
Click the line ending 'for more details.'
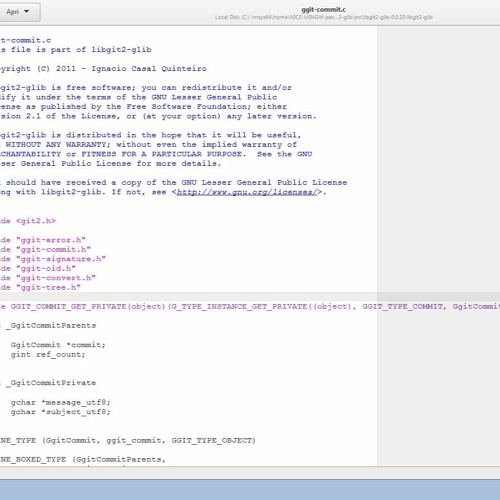[x=110, y=164]
